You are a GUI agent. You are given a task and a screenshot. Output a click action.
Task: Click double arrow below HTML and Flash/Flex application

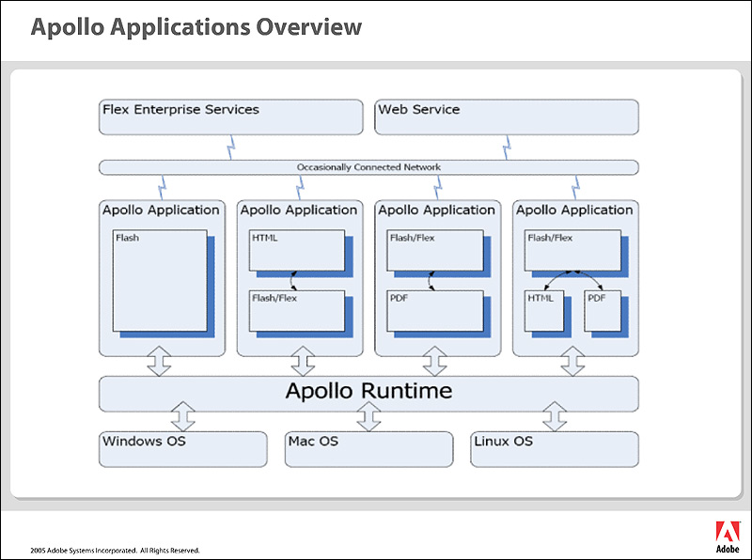pyautogui.click(x=303, y=361)
